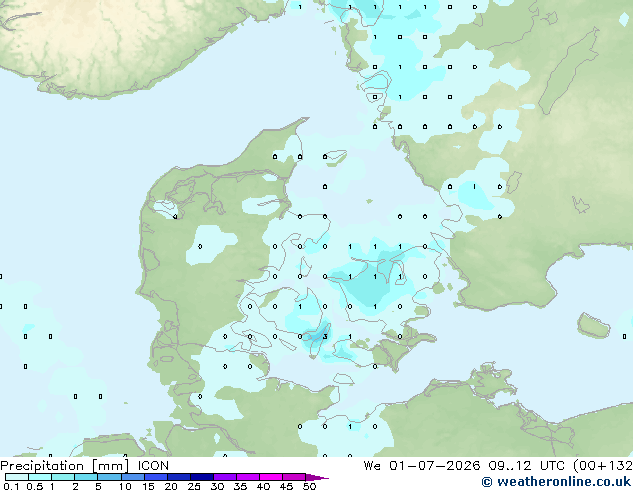634x490 pixels.
Task: Click the legend label '0.1'
Action: pos(11,486)
